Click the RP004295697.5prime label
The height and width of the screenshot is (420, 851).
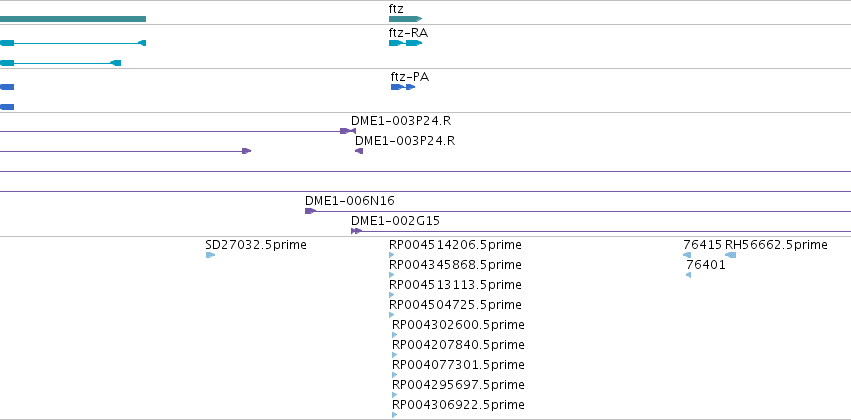[458, 385]
